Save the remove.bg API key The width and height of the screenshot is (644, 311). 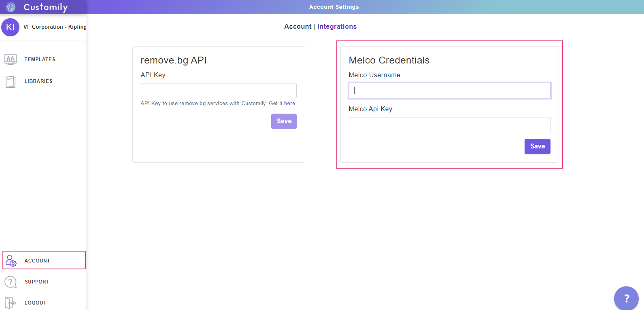(284, 121)
